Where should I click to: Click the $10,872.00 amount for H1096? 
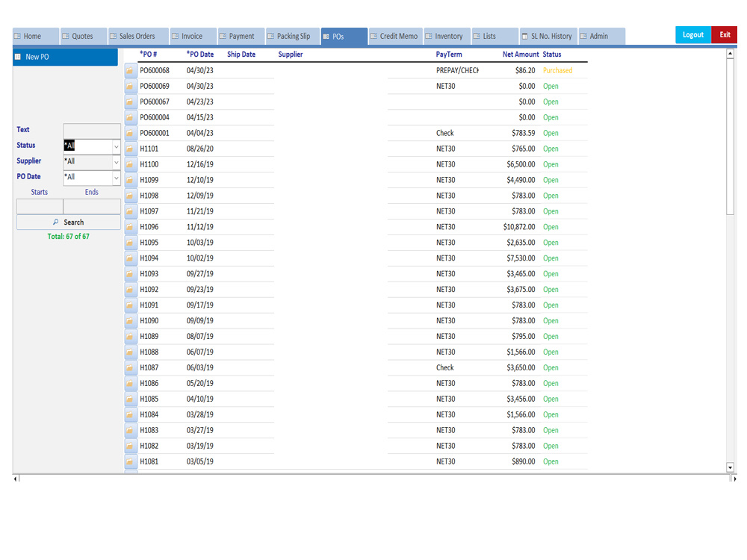(x=519, y=227)
